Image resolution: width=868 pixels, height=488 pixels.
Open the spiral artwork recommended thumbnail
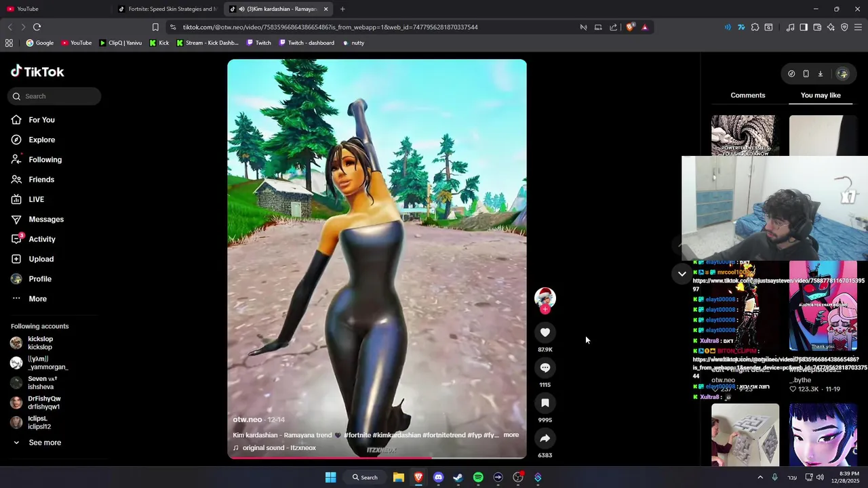745,136
